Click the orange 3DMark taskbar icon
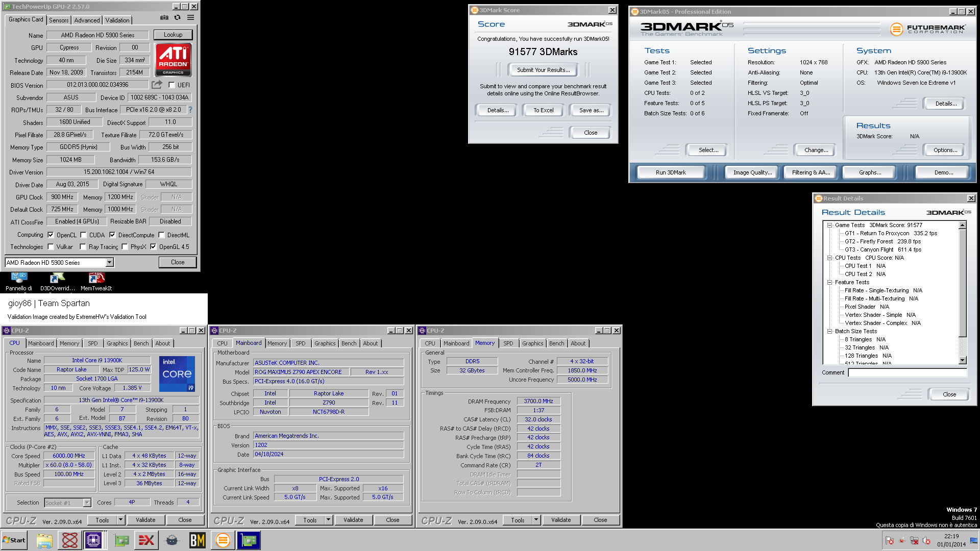 click(223, 540)
